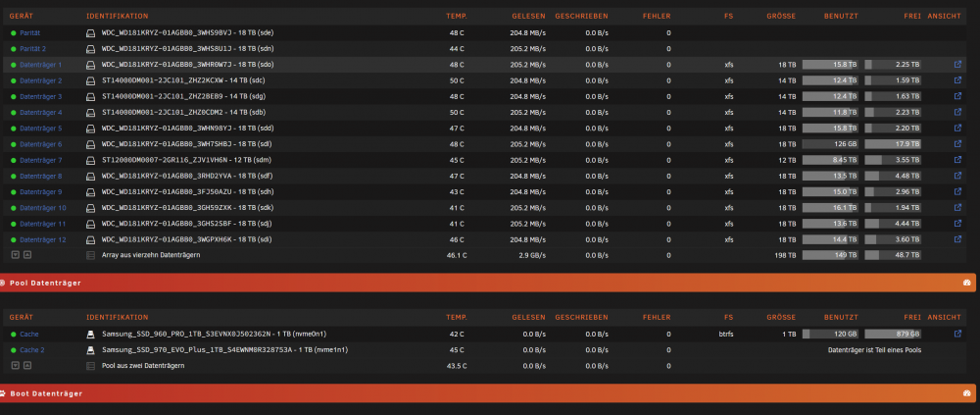The image size is (980, 415).
Task: Click the 50 C temperature of Datenträger 2
Action: tap(457, 80)
